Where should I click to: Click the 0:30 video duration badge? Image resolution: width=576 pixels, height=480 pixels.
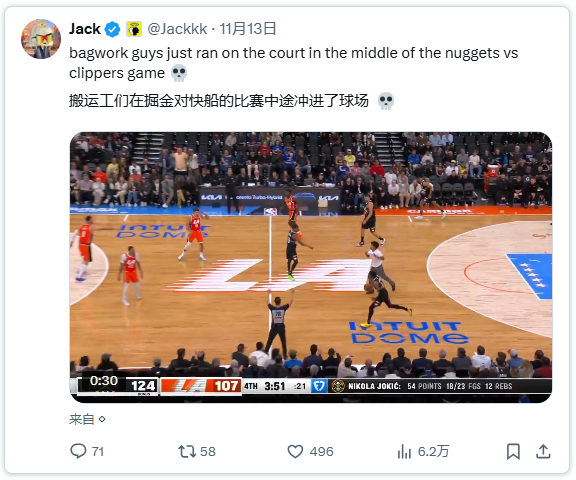click(x=104, y=380)
